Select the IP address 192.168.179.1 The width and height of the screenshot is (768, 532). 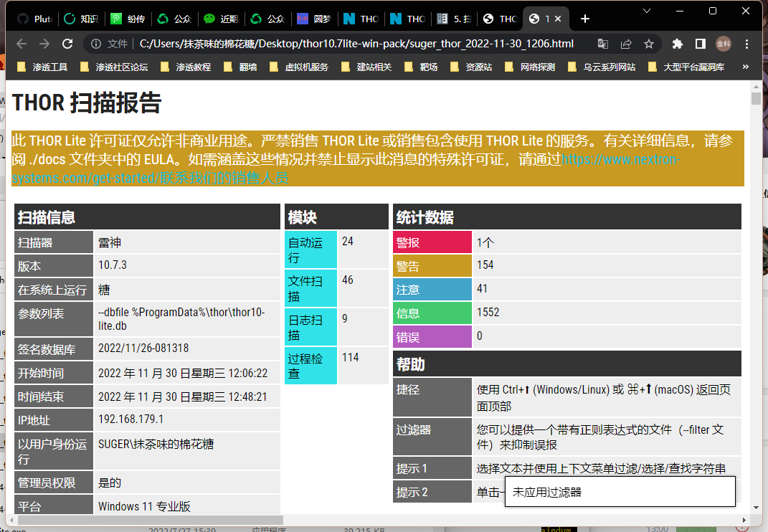[131, 419]
